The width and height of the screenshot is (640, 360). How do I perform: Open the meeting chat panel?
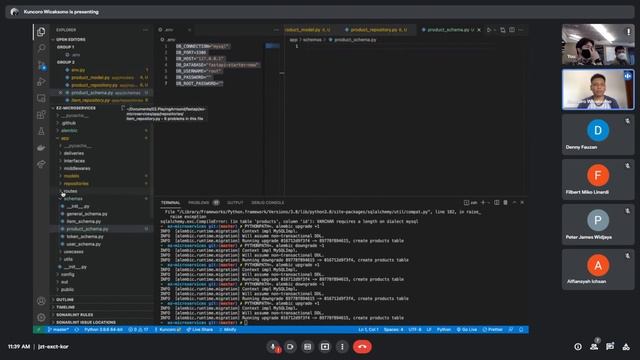[x=610, y=347]
